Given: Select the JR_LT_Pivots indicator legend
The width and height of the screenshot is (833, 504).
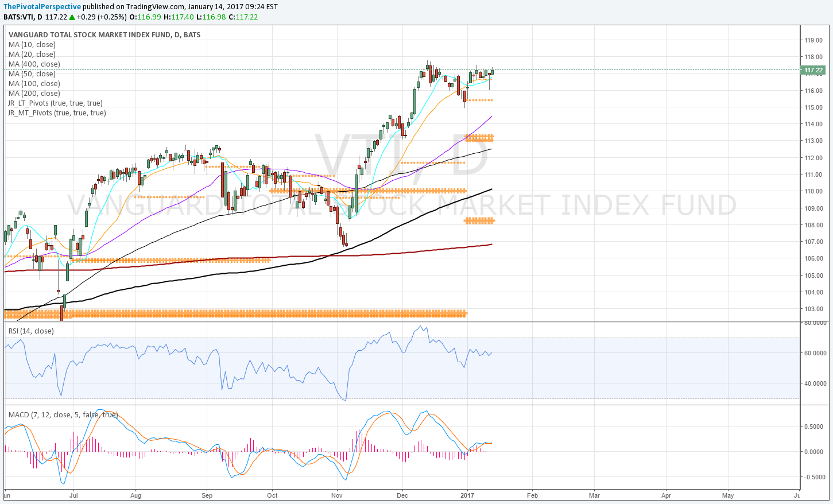Looking at the screenshot, I should pos(56,103).
